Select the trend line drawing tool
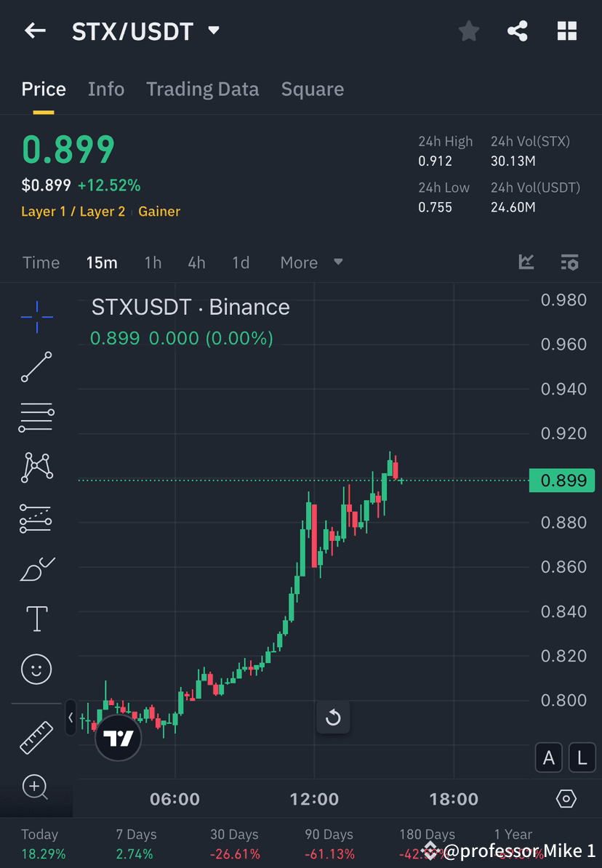The image size is (602, 868). click(36, 367)
